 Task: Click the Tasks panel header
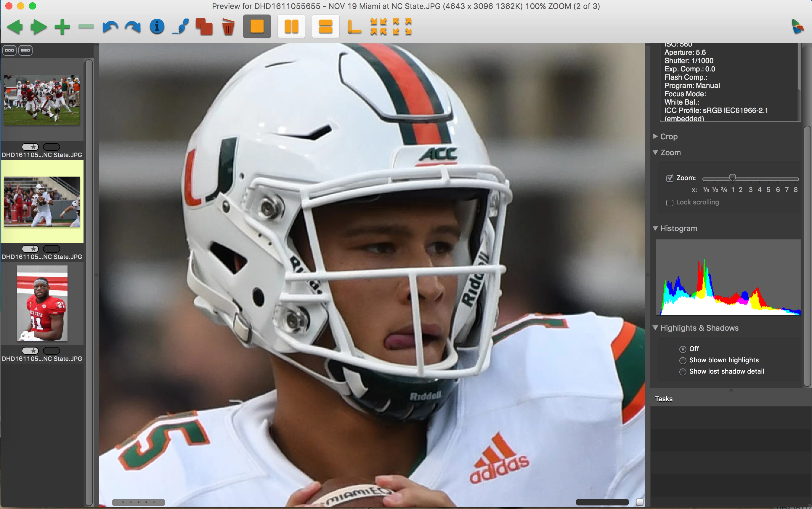(x=664, y=399)
